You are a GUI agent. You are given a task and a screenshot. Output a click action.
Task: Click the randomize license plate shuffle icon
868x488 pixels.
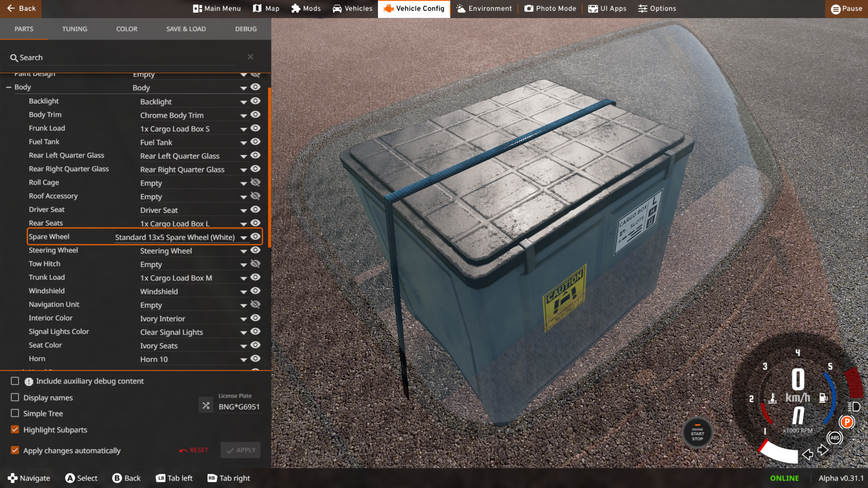(206, 405)
